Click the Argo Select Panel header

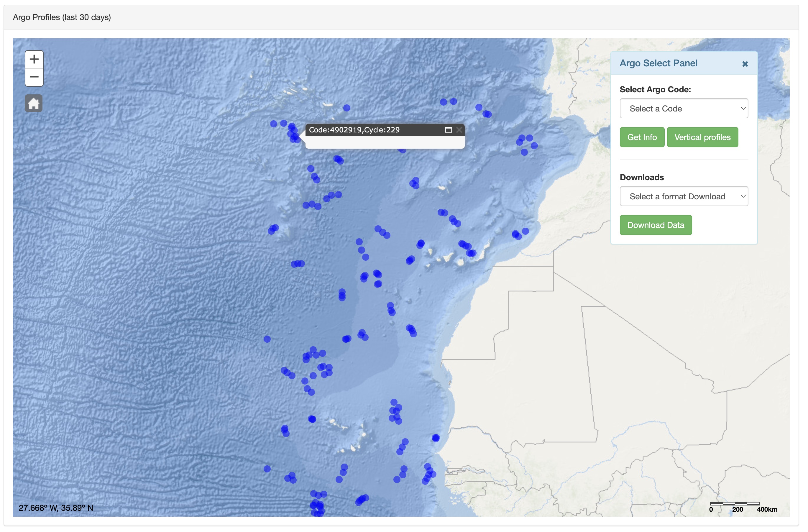coord(658,63)
